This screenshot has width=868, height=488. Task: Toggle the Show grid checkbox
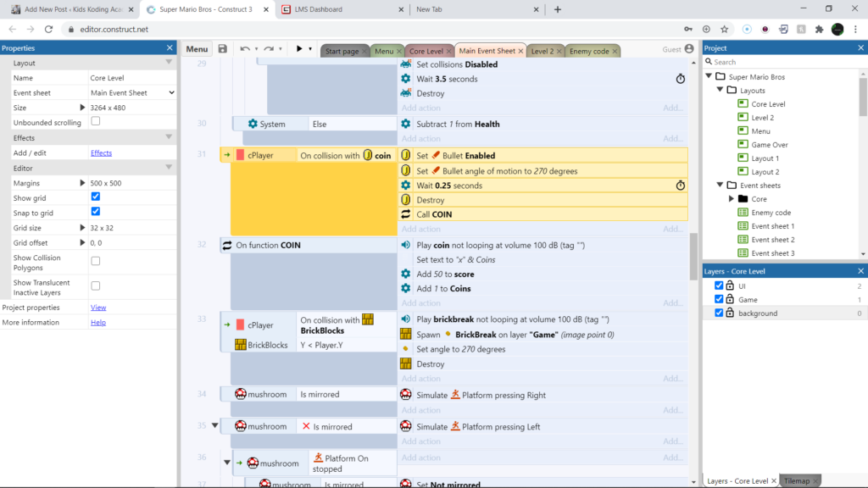pos(96,197)
